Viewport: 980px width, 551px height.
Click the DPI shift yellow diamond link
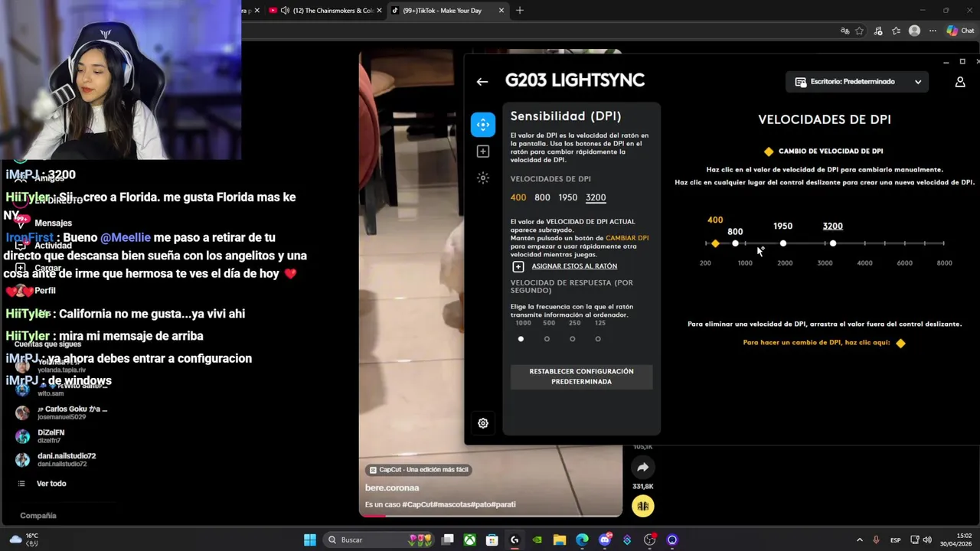point(900,343)
